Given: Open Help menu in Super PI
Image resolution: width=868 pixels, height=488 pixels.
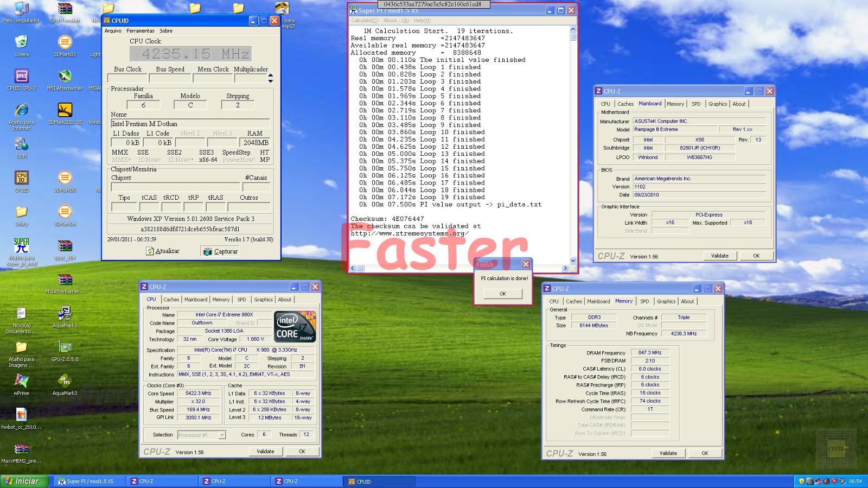Looking at the screenshot, I should [422, 21].
